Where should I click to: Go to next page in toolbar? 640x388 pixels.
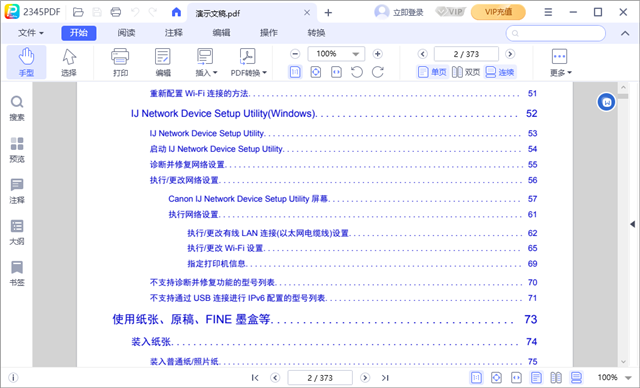[x=510, y=54]
